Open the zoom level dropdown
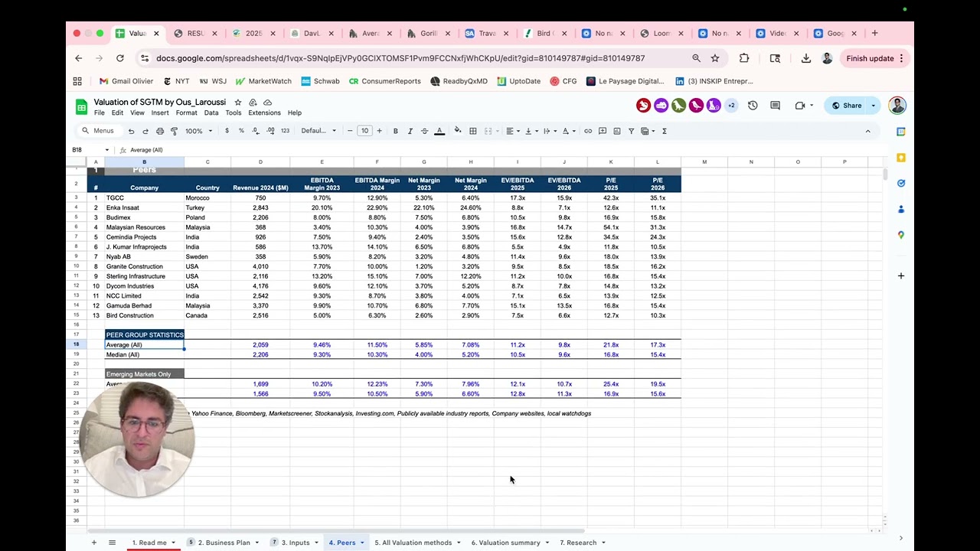Screen dimensions: 980x551 (198, 131)
